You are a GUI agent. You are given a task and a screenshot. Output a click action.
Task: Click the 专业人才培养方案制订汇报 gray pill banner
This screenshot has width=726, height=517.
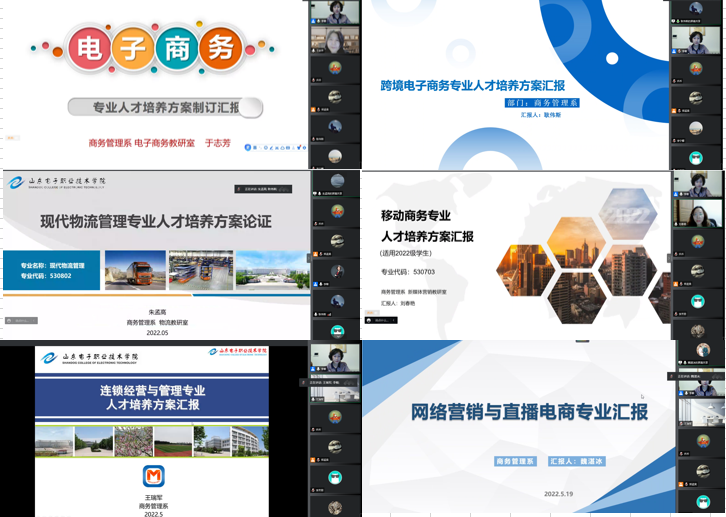point(166,107)
